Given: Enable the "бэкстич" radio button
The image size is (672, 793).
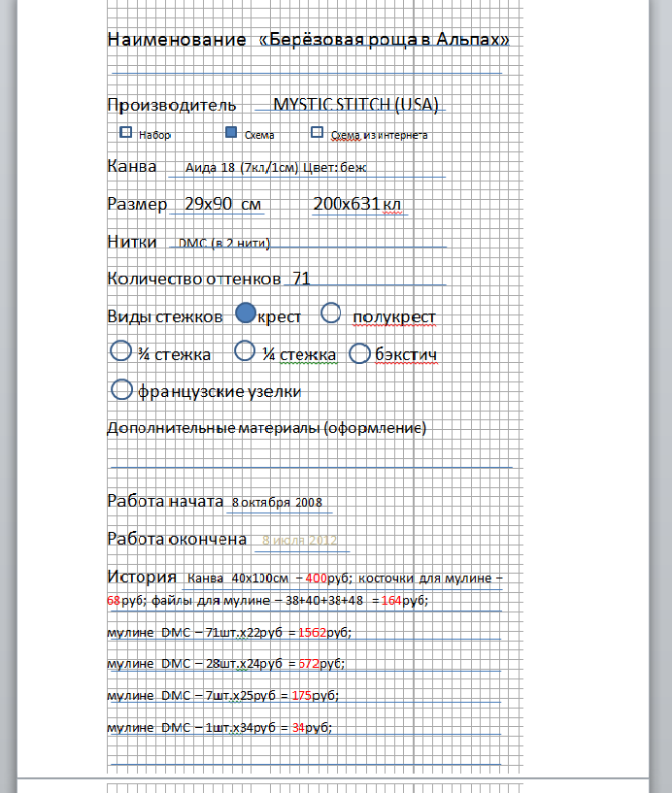Looking at the screenshot, I should [359, 352].
